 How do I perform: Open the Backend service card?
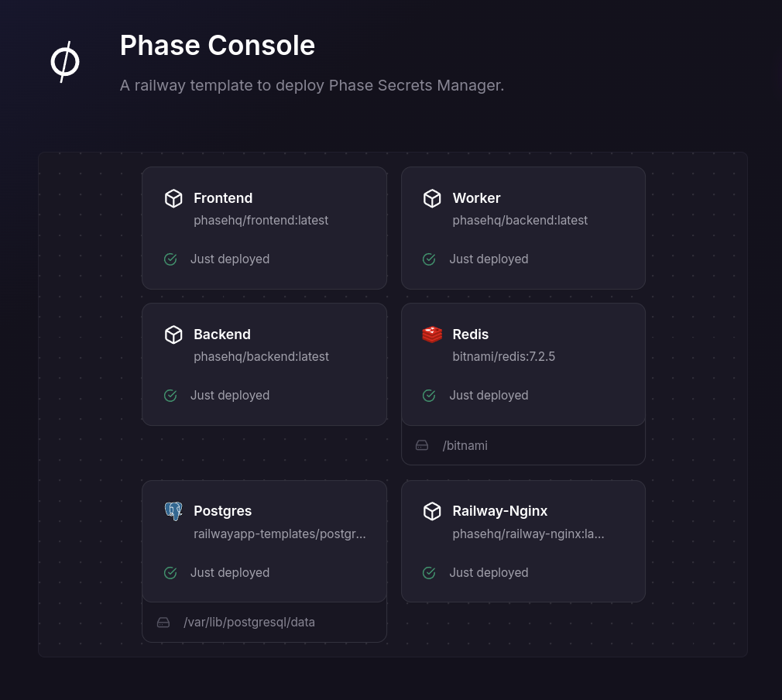click(x=264, y=364)
